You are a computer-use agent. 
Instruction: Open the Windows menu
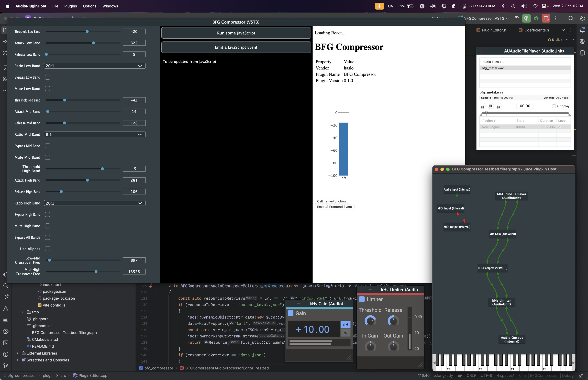pyautogui.click(x=110, y=6)
